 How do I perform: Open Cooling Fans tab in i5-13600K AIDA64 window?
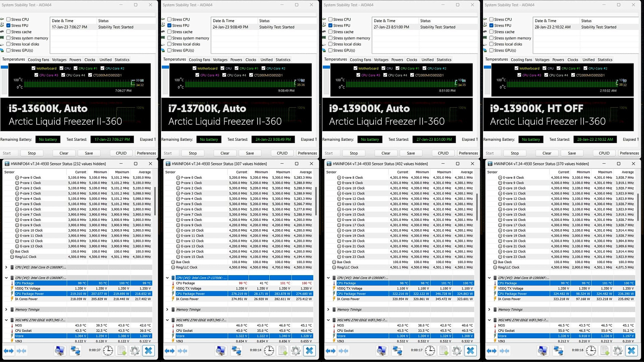[x=39, y=60]
